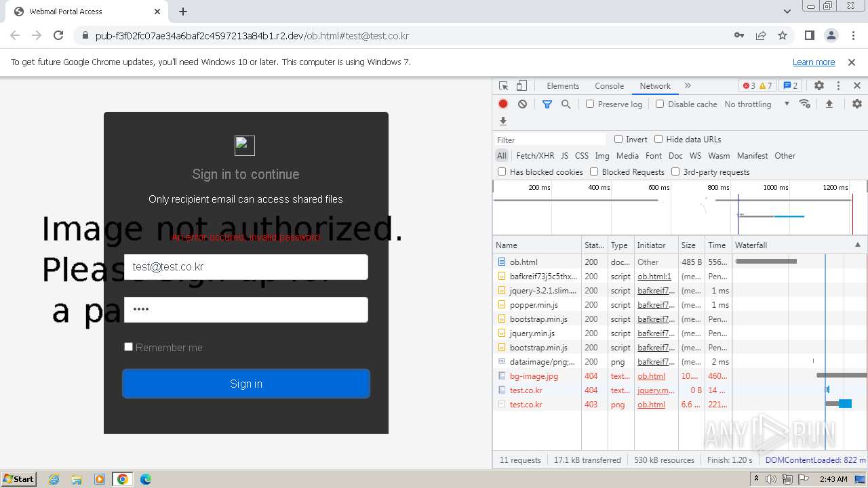Switch to the Console tab

point(609,86)
